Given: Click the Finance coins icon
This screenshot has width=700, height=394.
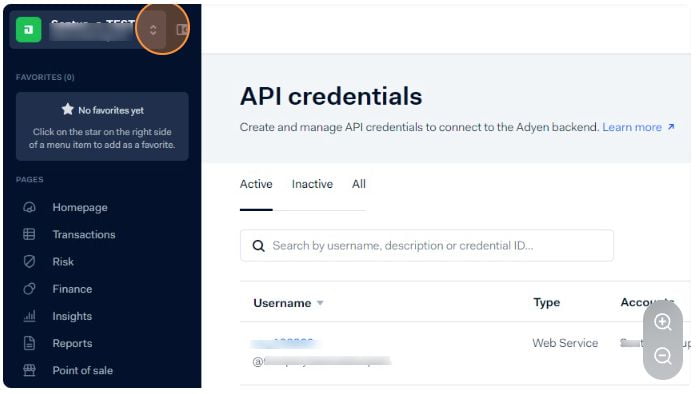Looking at the screenshot, I should 29,289.
